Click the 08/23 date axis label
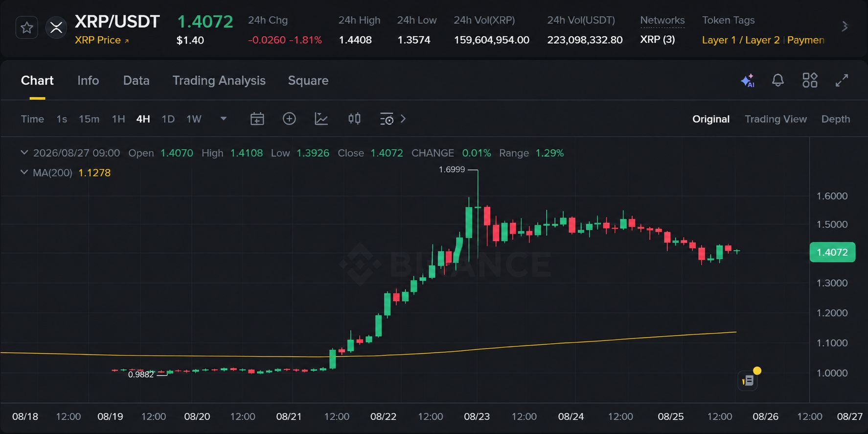 point(477,416)
